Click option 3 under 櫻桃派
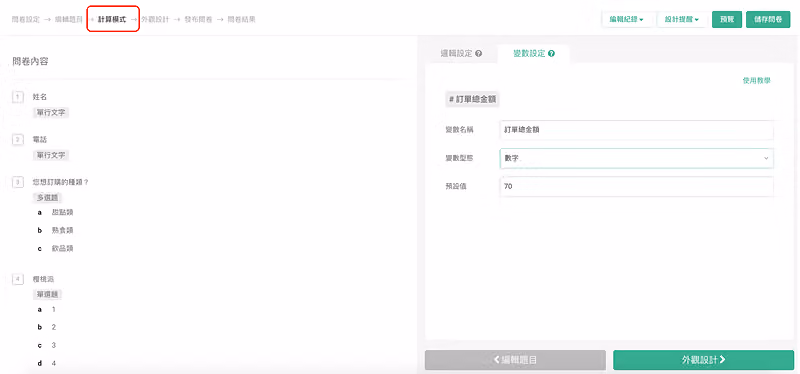The width and height of the screenshot is (800, 374). 54,345
